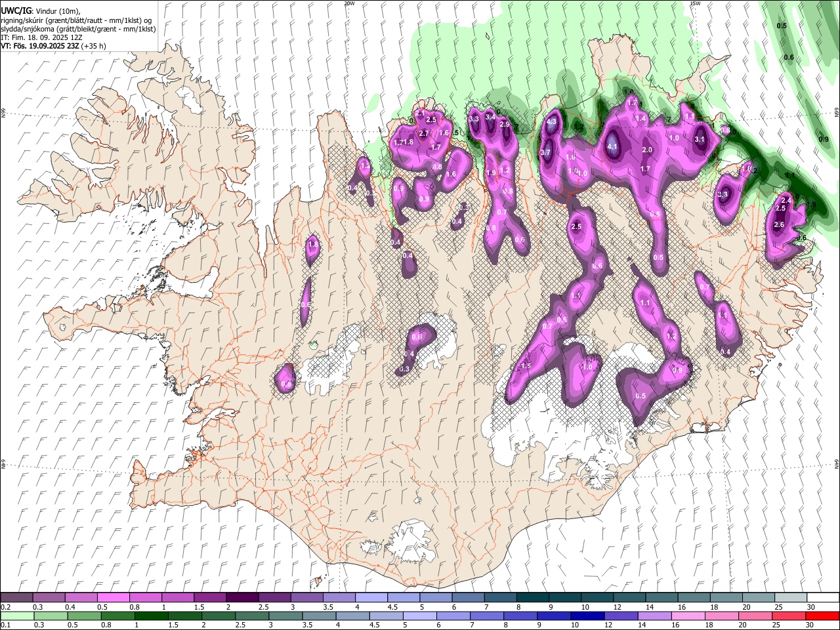The image size is (840, 630).
Task: Select the bright pink 0.5 swatch in upper legend row
Action: point(112,598)
